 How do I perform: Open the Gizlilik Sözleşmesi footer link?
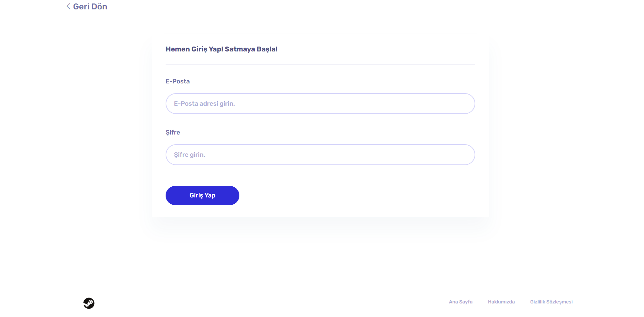click(x=551, y=302)
